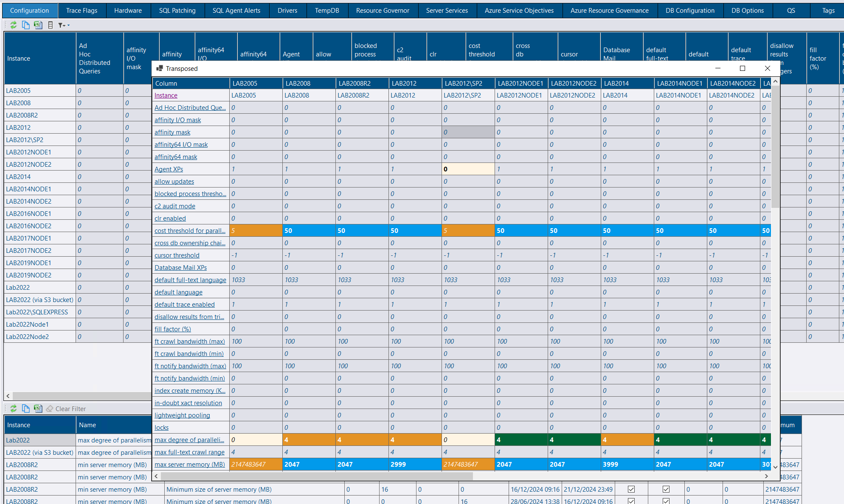Select Lab2022\SQLEXPRESS row in main grid

tap(40, 312)
